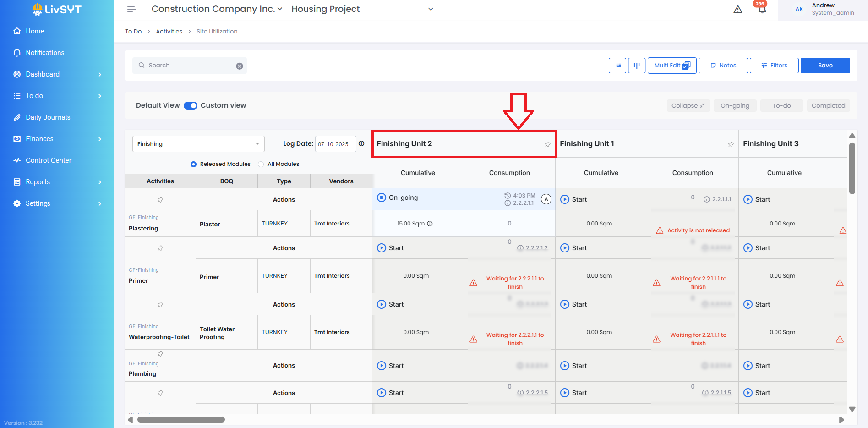Open the Finishing category dropdown
This screenshot has width=868, height=428.
(198, 144)
